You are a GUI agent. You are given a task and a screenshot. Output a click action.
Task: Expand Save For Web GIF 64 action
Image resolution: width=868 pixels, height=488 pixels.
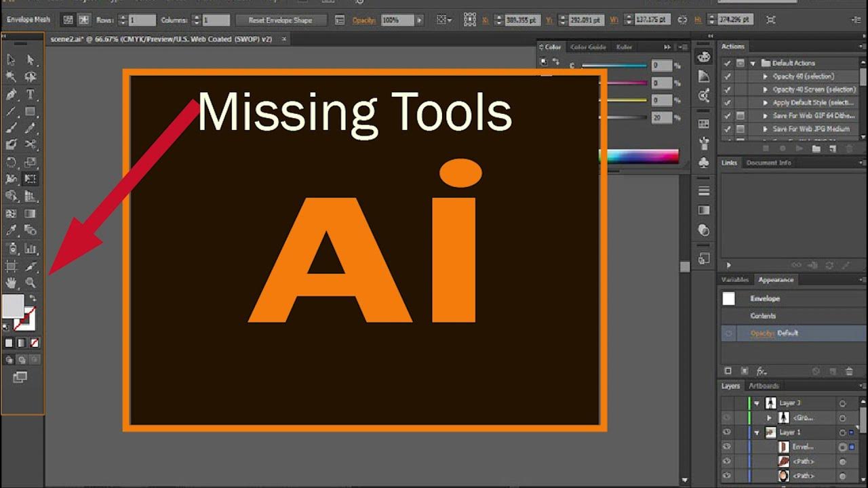pyautogui.click(x=766, y=116)
